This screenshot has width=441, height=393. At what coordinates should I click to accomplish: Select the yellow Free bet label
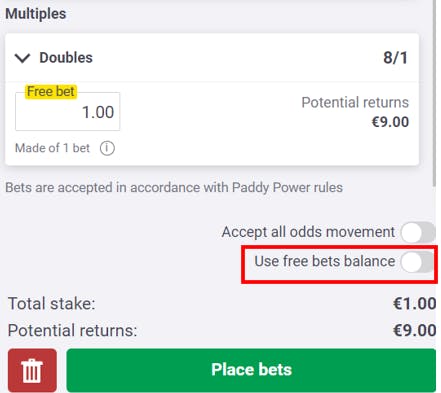point(51,91)
